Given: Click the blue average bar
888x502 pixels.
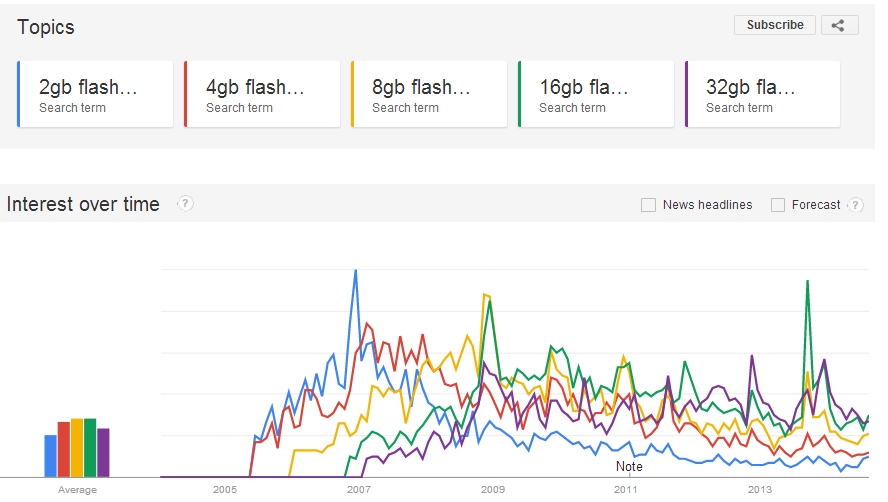Looking at the screenshot, I should click(x=51, y=456).
